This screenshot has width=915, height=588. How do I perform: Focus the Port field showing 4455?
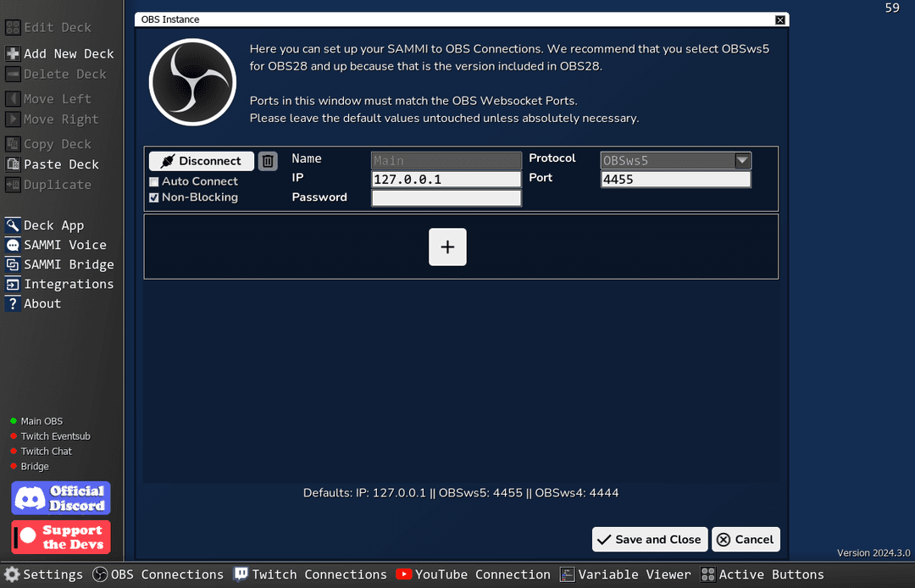tap(676, 179)
